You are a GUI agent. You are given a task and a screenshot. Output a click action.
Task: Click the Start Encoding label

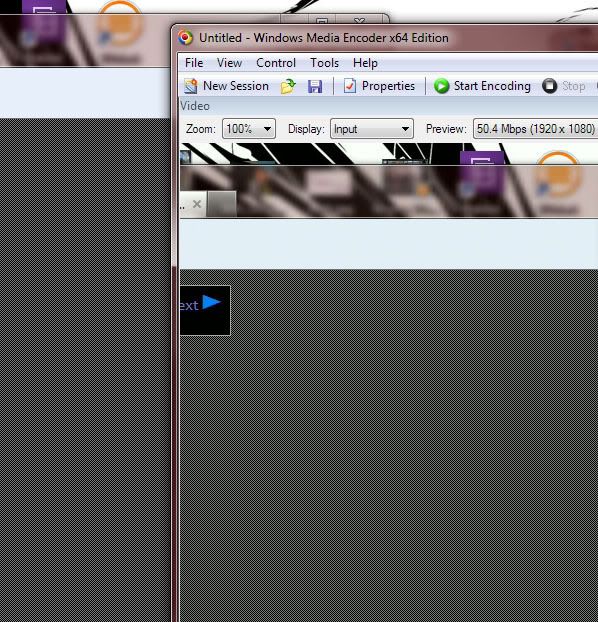click(492, 86)
